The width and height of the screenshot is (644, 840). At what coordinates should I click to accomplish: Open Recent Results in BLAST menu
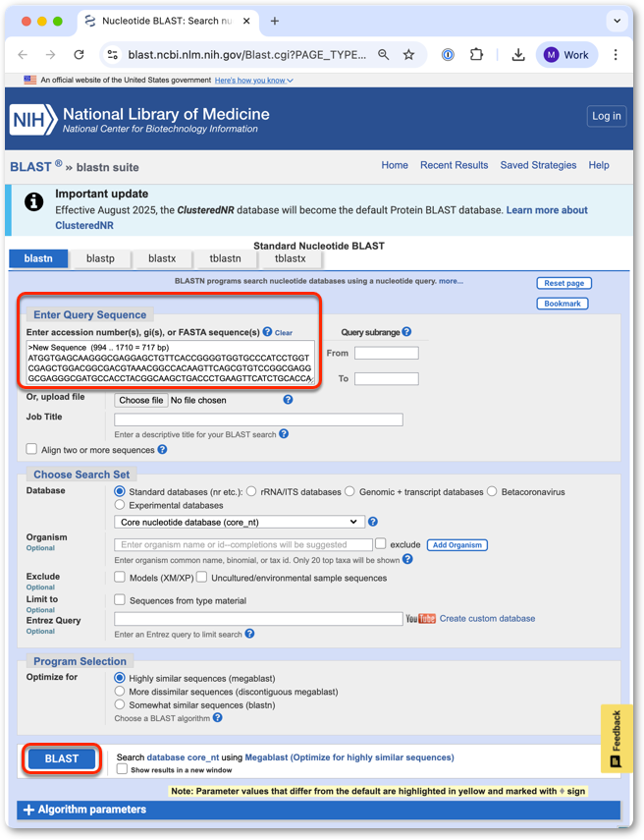click(x=454, y=165)
